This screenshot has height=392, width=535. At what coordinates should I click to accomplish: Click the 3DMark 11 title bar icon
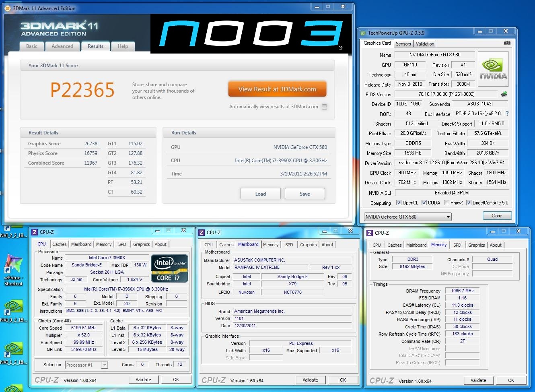8,8
